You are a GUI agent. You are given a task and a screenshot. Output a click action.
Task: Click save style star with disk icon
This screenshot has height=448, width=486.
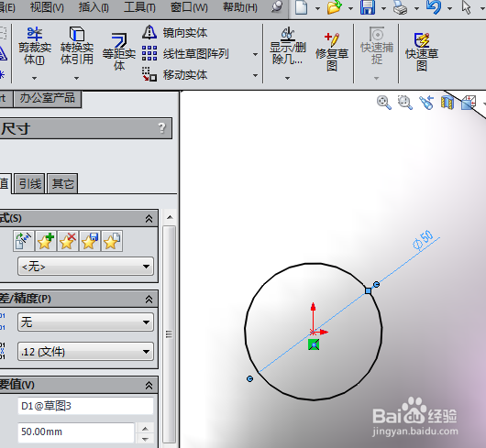pos(90,241)
